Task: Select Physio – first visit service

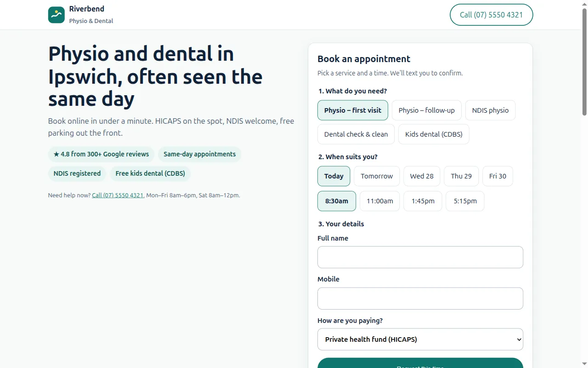Action: click(353, 110)
